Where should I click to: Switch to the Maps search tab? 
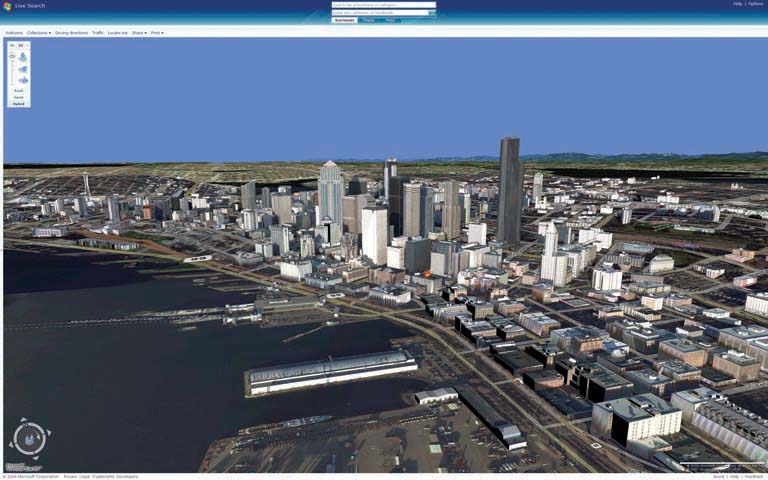pyautogui.click(x=390, y=21)
